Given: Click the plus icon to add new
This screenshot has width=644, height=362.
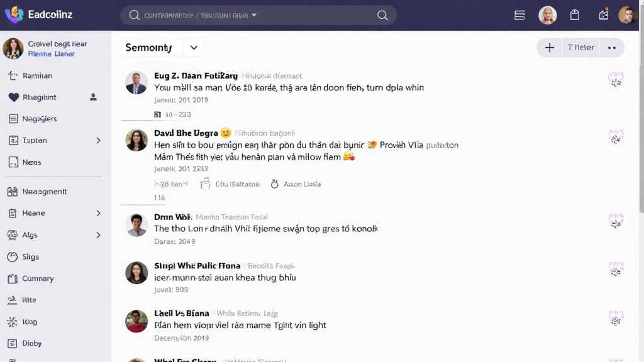Looking at the screenshot, I should point(549,48).
